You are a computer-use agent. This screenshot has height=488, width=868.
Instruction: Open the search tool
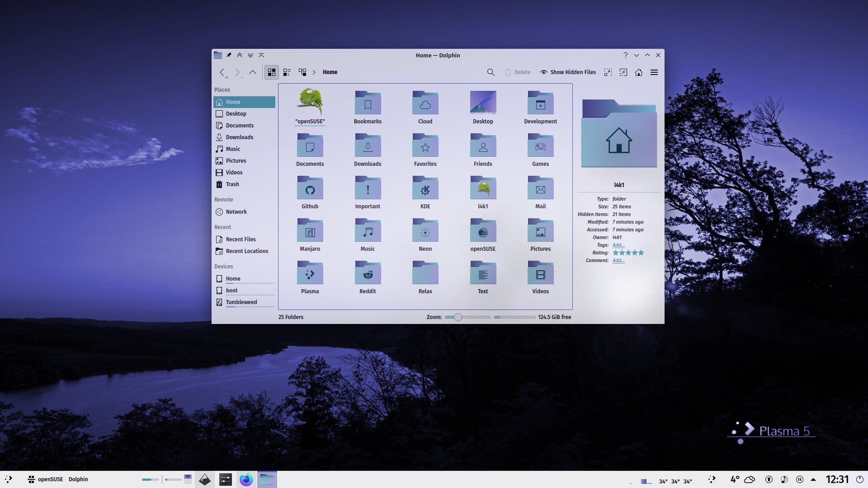(491, 72)
